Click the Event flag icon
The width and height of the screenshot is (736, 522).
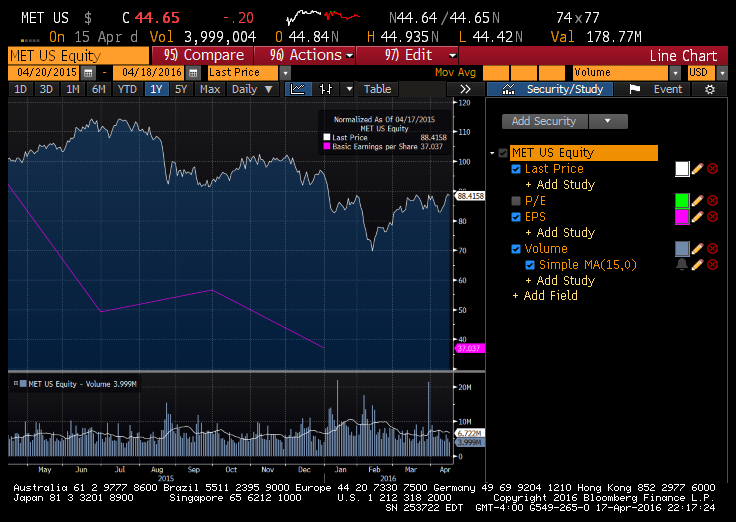635,89
